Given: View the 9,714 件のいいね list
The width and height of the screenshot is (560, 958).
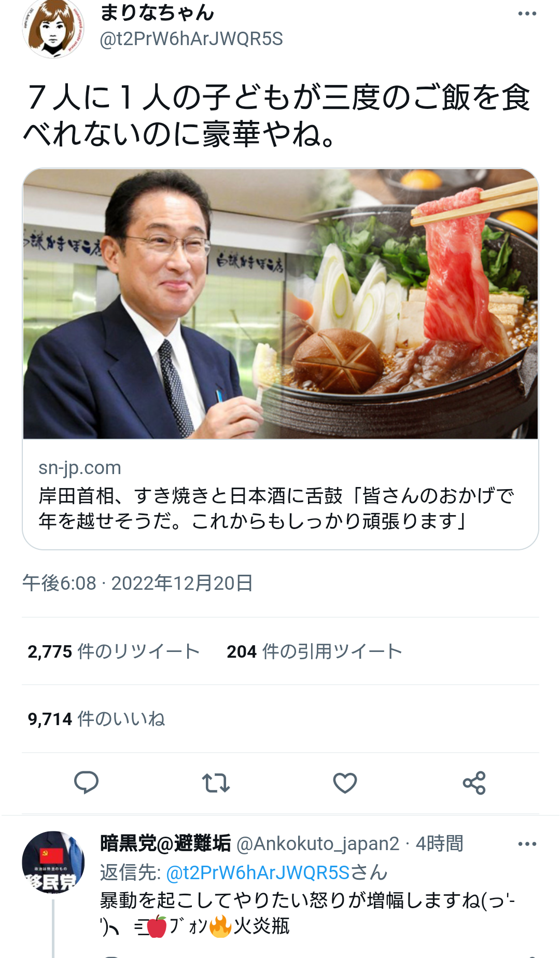Looking at the screenshot, I should (x=96, y=719).
